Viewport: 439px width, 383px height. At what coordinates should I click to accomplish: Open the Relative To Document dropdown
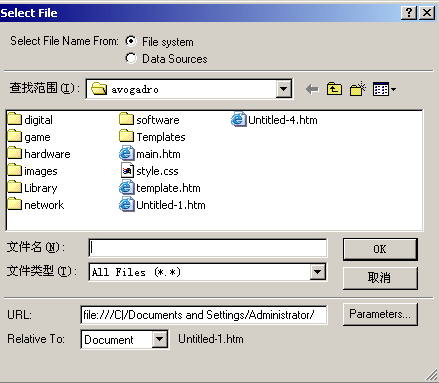160,339
